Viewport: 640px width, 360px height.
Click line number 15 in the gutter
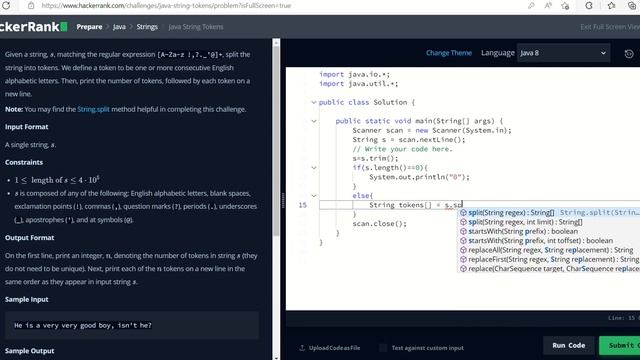tap(302, 205)
